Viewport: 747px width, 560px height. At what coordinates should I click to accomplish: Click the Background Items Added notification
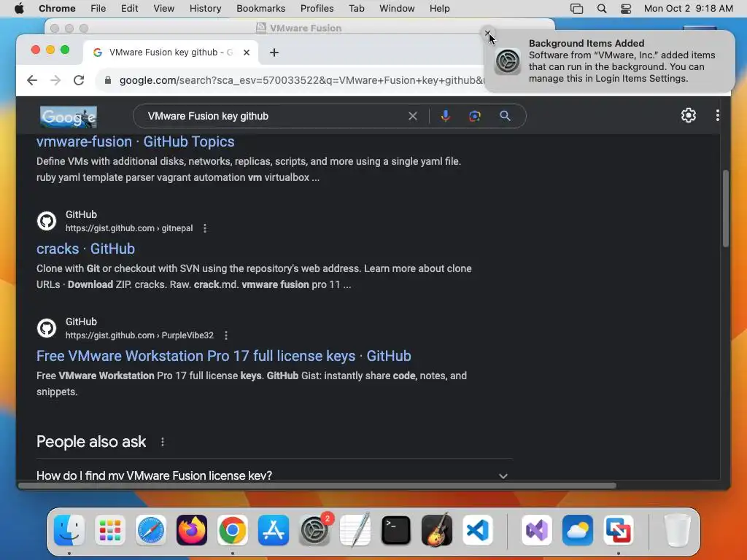point(609,61)
